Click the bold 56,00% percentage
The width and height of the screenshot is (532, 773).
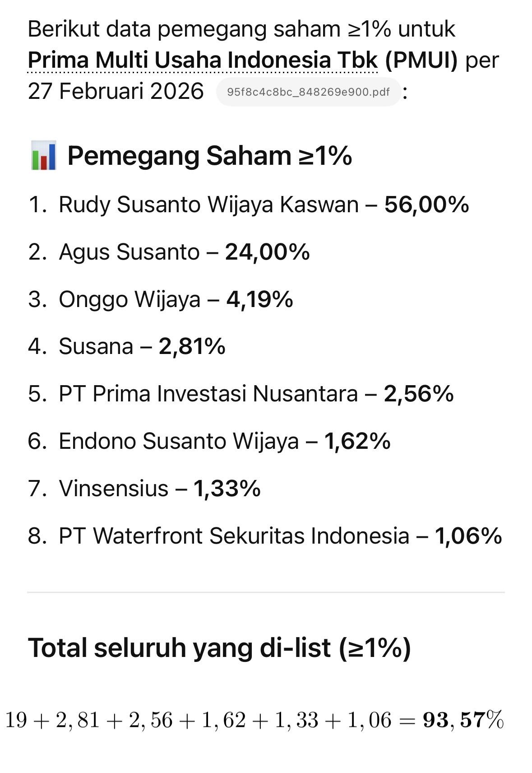[426, 205]
